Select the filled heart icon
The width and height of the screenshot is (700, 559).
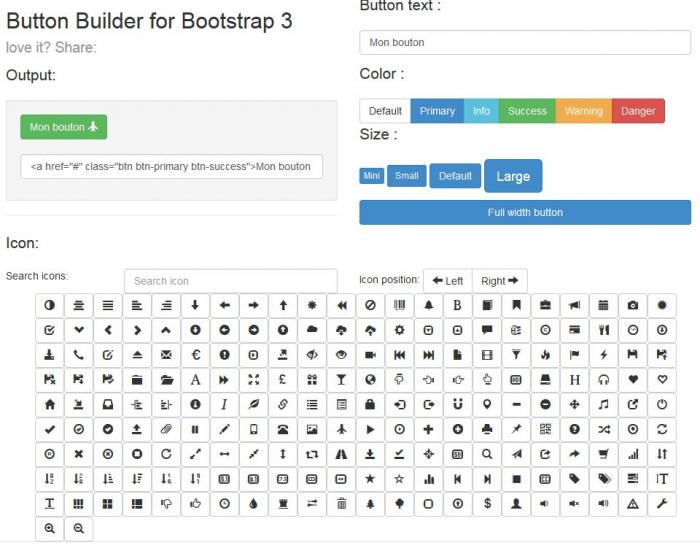click(x=633, y=380)
